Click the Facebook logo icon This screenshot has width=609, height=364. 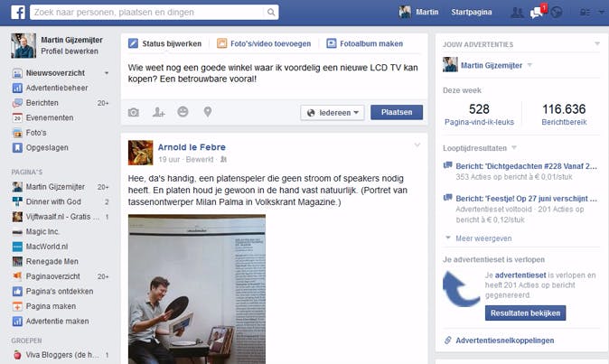click(18, 12)
